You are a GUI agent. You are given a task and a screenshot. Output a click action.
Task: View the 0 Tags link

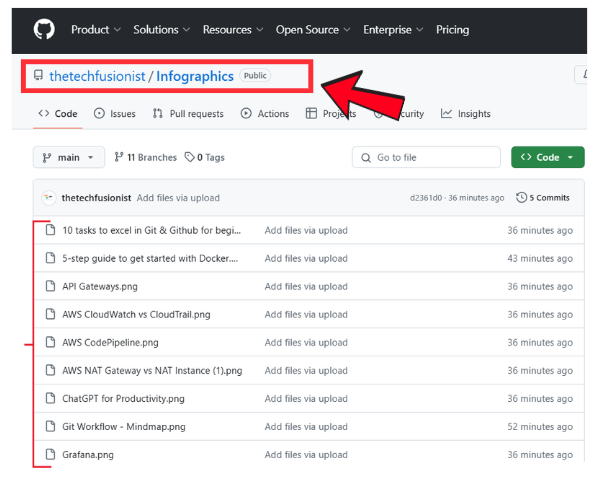click(x=205, y=157)
